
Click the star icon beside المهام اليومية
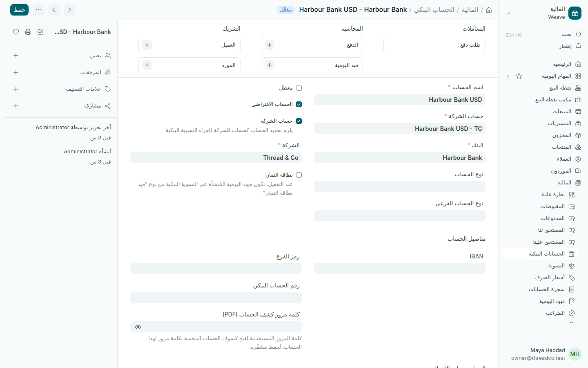pyautogui.click(x=519, y=76)
